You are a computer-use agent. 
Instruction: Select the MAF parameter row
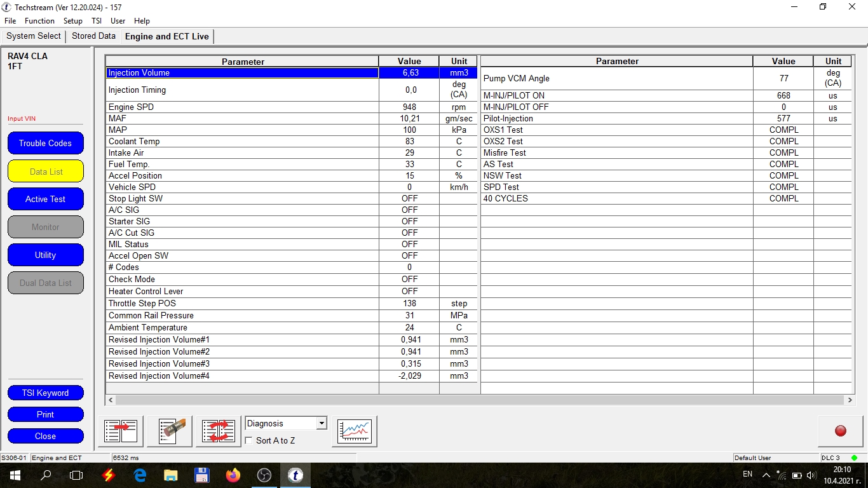tap(291, 118)
